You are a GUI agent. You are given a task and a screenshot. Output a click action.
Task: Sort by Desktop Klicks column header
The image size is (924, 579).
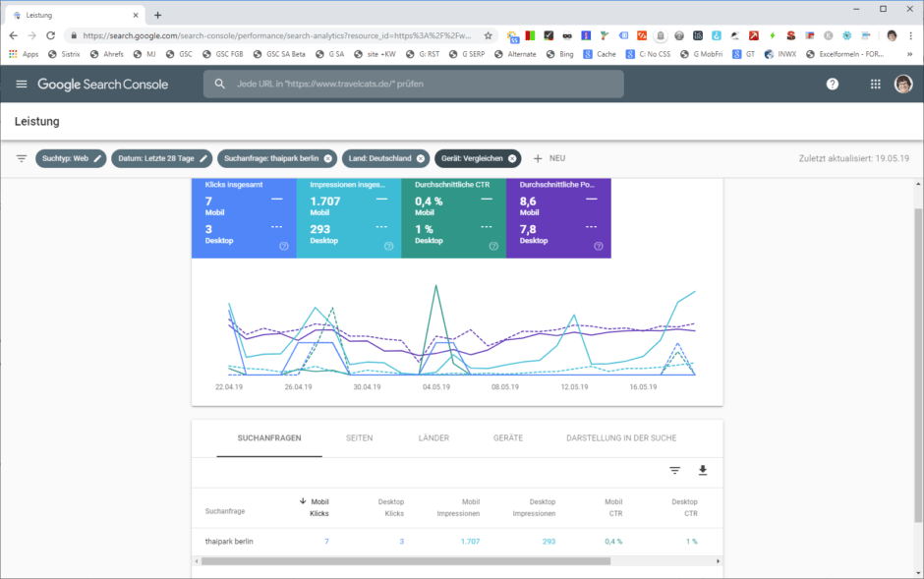tap(391, 507)
